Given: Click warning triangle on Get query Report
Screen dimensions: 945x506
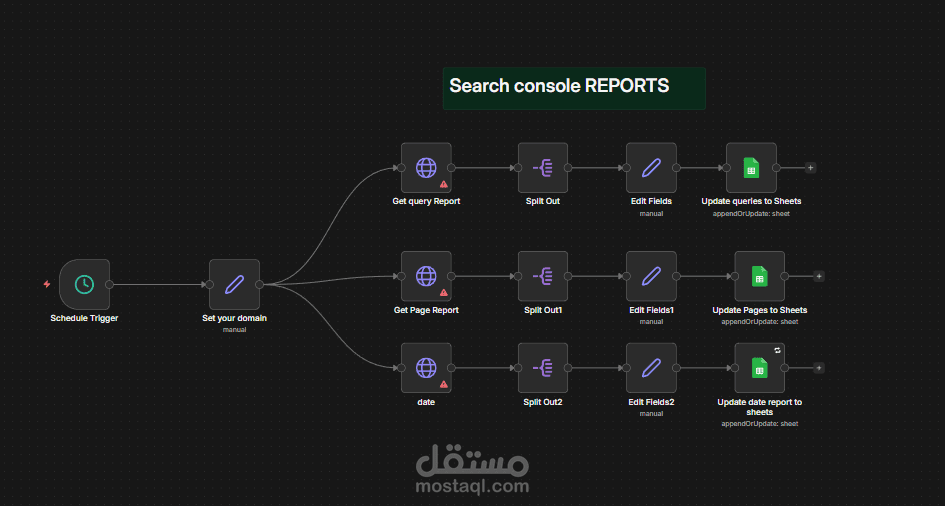Looking at the screenshot, I should [x=444, y=184].
